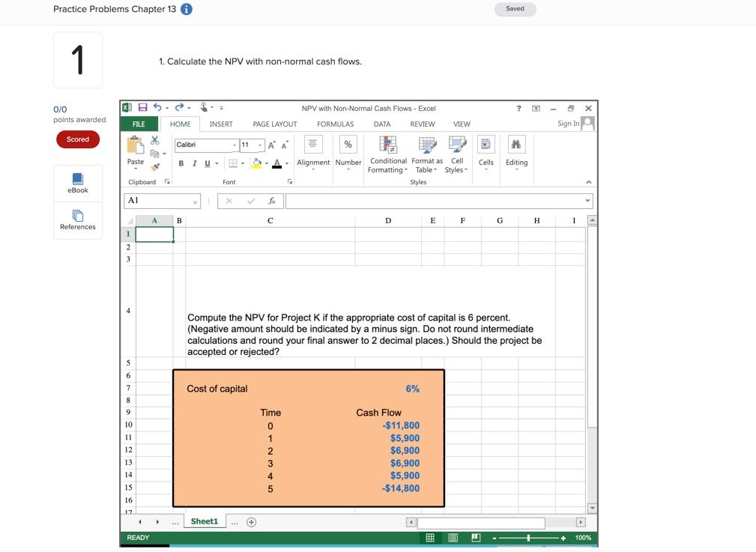This screenshot has height=552, width=756.
Task: Open Conditional Formatting menu
Action: 387,155
